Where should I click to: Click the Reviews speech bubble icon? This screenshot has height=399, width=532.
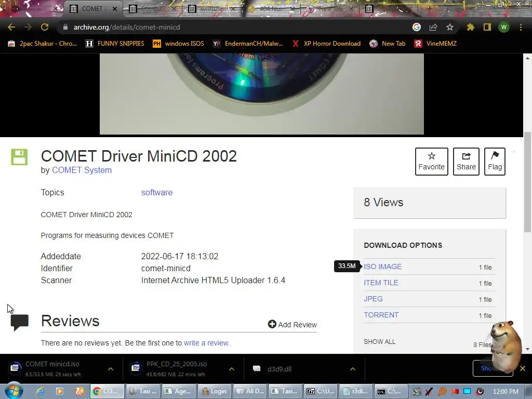coord(20,322)
